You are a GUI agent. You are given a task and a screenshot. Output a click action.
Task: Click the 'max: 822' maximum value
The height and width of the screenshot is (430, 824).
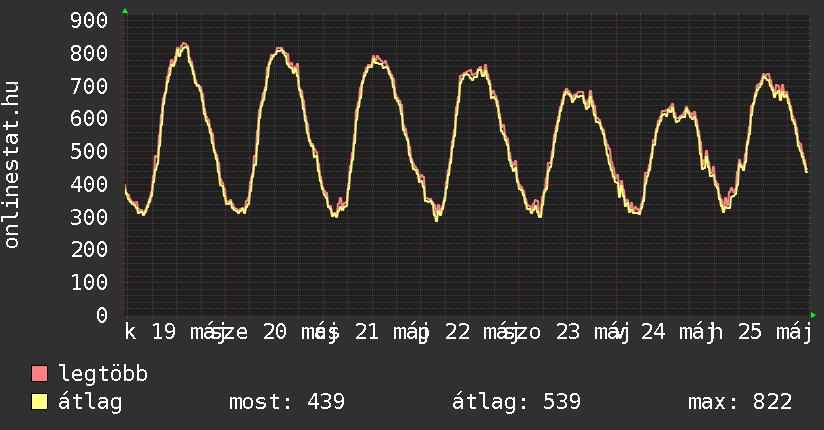tap(740, 402)
